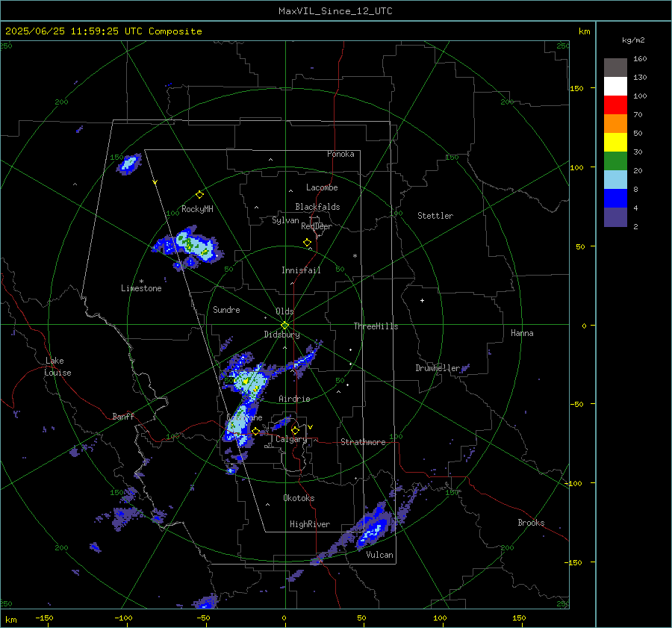Click the Olds town label

click(284, 311)
